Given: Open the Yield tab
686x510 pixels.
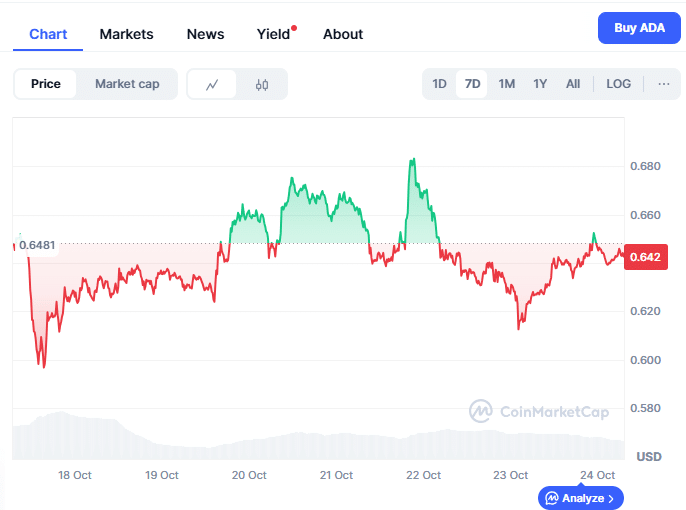Looking at the screenshot, I should [x=273, y=34].
